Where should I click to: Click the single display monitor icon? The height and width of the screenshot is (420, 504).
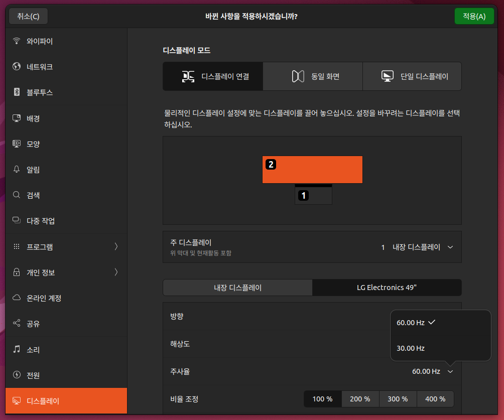[x=388, y=76]
